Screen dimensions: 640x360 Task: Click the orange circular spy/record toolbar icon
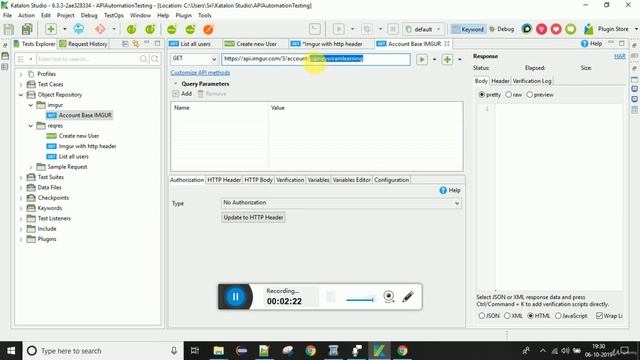pyautogui.click(x=208, y=29)
